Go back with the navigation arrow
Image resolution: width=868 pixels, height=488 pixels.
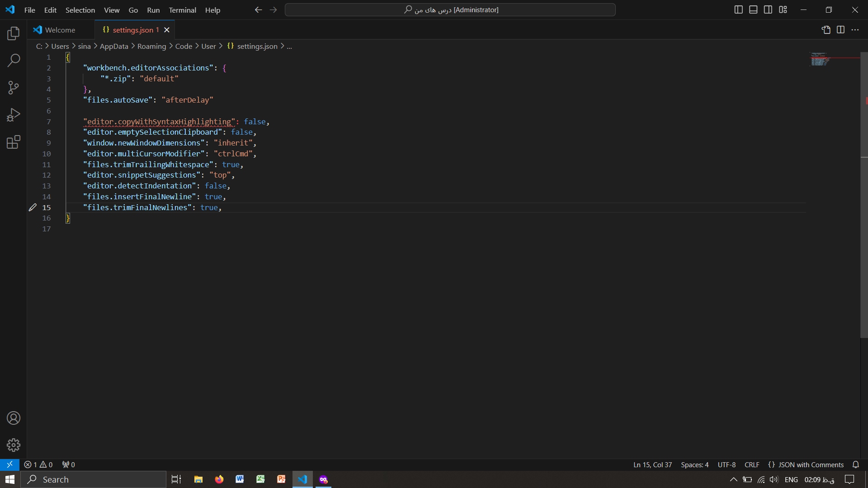[x=258, y=9]
